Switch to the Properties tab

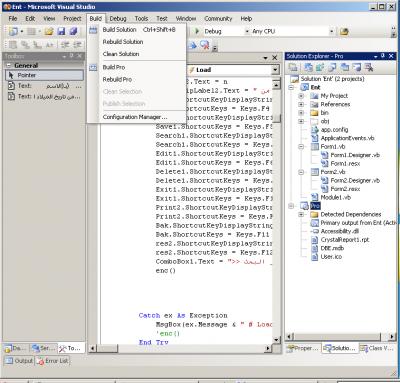click(x=303, y=348)
